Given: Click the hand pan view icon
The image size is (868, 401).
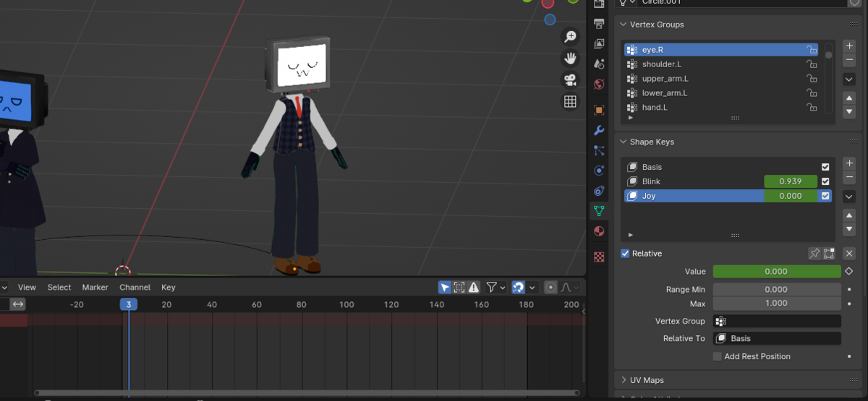Looking at the screenshot, I should click(x=570, y=59).
